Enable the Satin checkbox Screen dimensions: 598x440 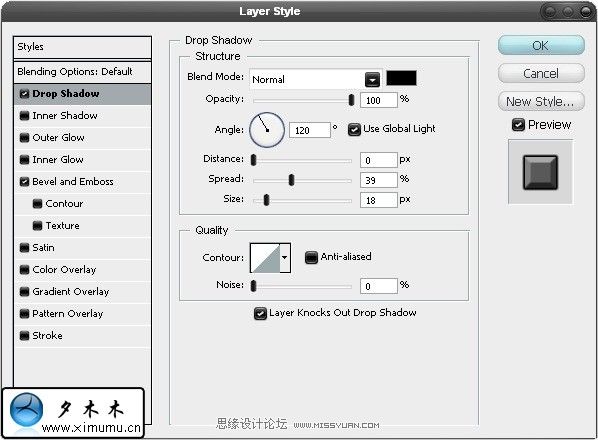click(x=24, y=248)
